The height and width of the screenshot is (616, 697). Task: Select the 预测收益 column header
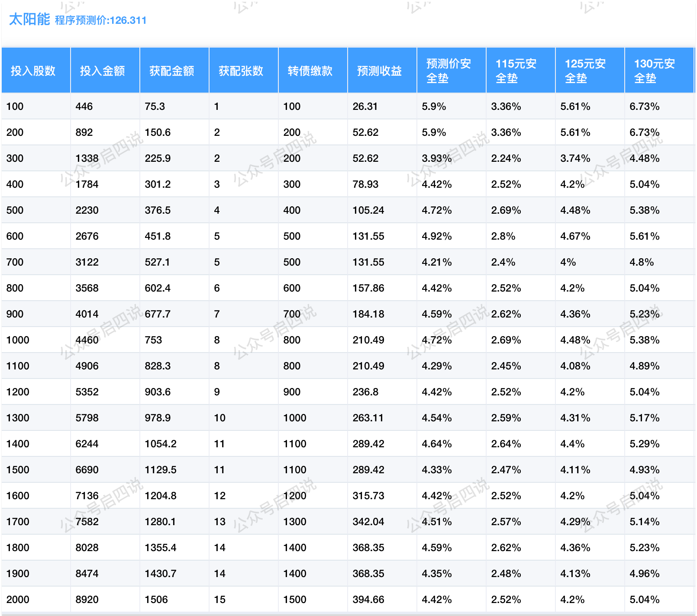coord(380,71)
